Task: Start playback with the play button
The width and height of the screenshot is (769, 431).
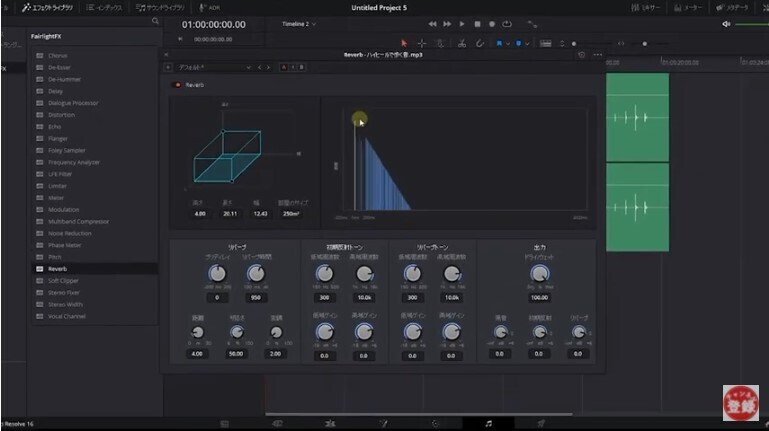Action: tap(462, 24)
